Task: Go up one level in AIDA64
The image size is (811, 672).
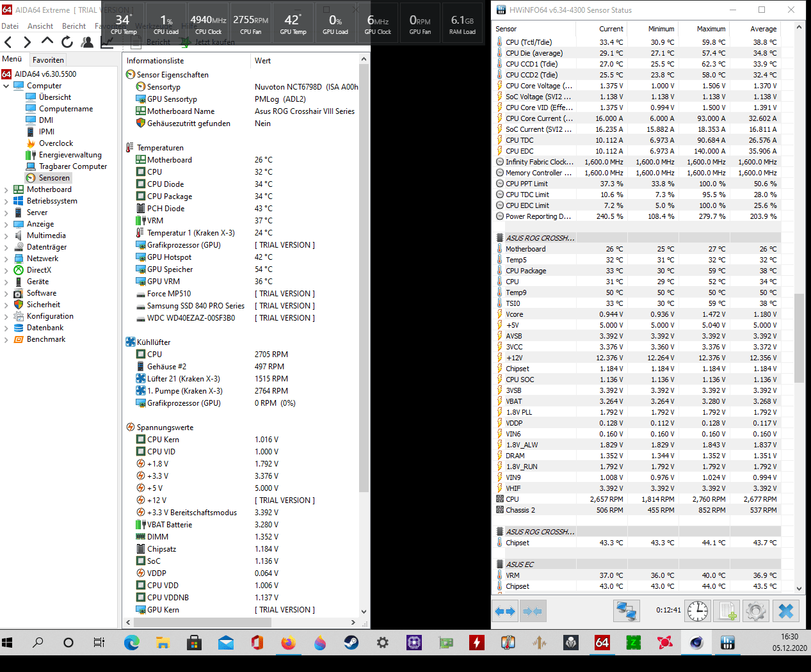Action: coord(47,41)
